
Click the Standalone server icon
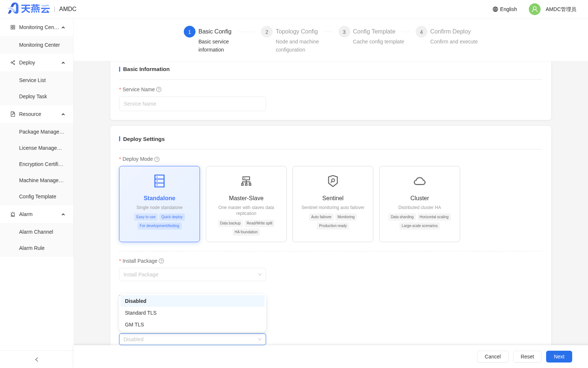click(159, 181)
